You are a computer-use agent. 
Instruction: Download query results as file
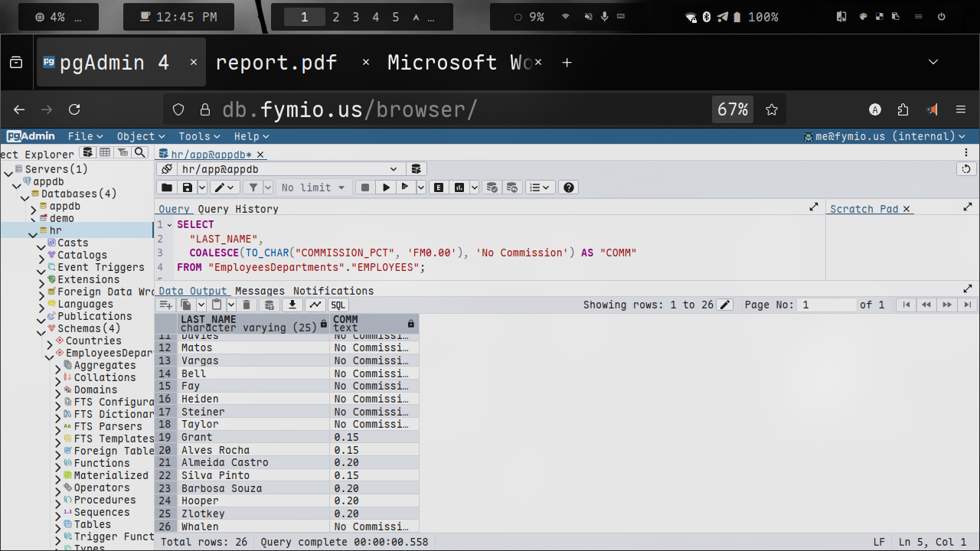(x=292, y=305)
